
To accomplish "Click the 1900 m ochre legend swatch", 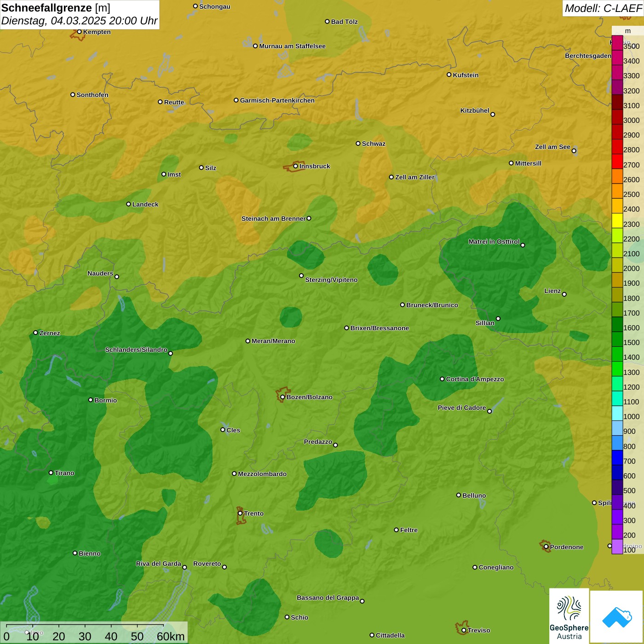I will (617, 280).
